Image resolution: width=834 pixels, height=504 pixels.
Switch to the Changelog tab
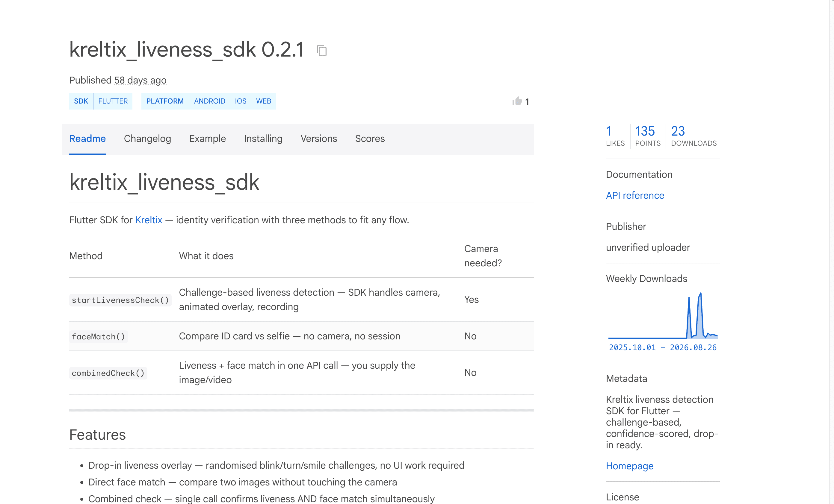coord(148,139)
